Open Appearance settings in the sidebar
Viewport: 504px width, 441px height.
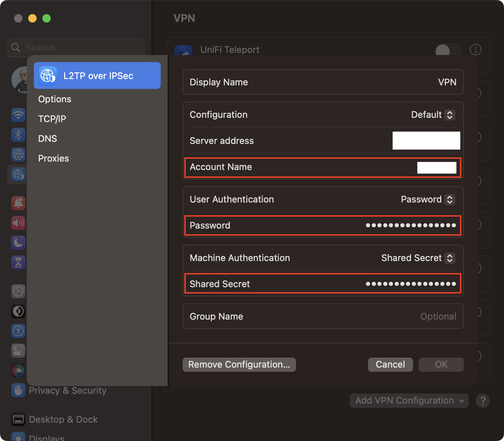coord(18,311)
